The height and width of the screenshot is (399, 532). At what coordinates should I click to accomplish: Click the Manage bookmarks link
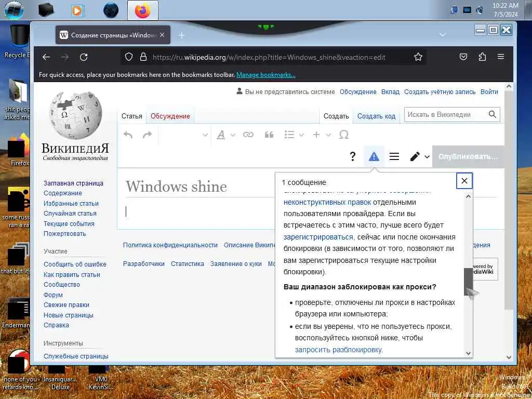265,75
